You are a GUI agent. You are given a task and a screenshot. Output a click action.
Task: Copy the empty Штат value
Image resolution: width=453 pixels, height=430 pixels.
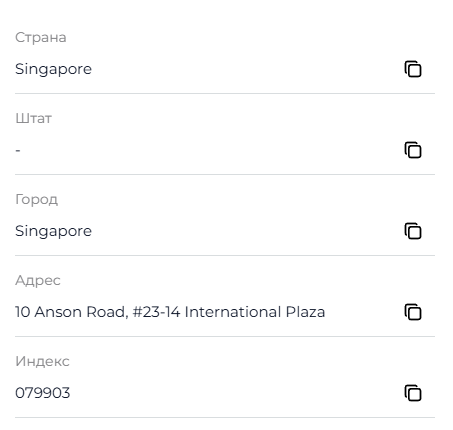(413, 150)
